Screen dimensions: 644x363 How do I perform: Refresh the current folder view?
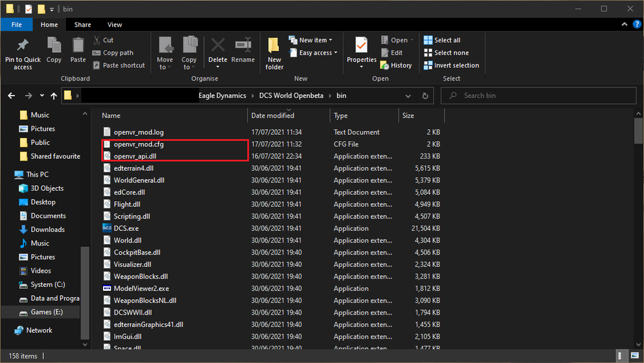425,95
